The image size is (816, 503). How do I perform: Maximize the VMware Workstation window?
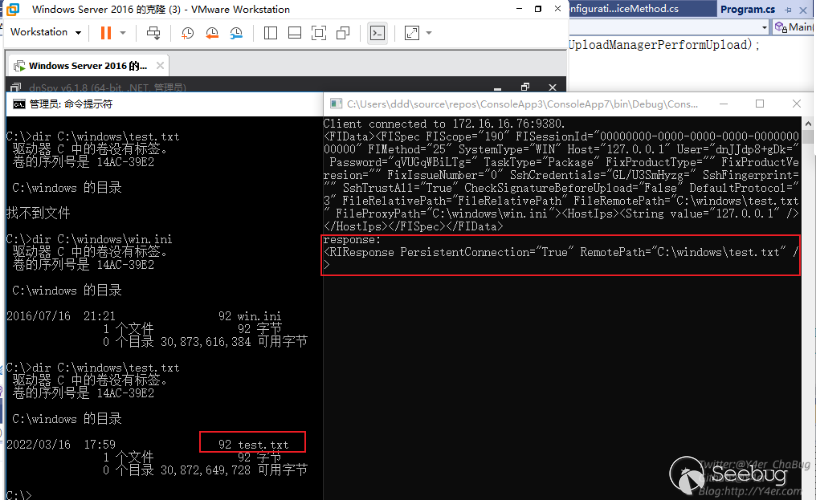[x=538, y=9]
